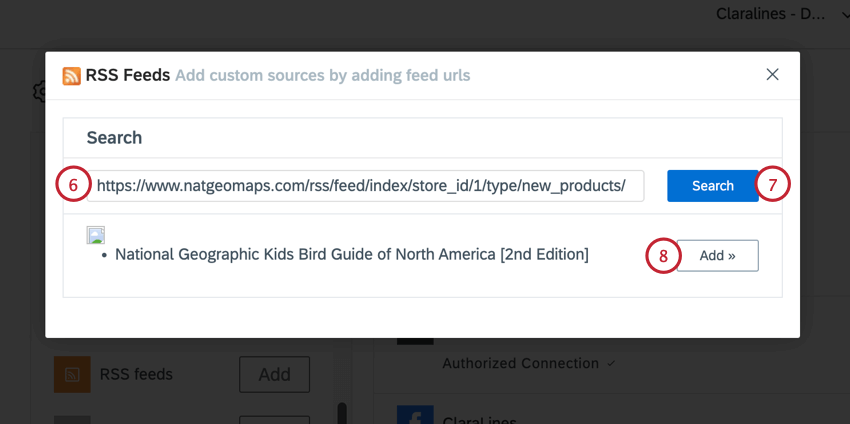Click the broken image thumbnail in results
This screenshot has width=850, height=424.
point(95,235)
